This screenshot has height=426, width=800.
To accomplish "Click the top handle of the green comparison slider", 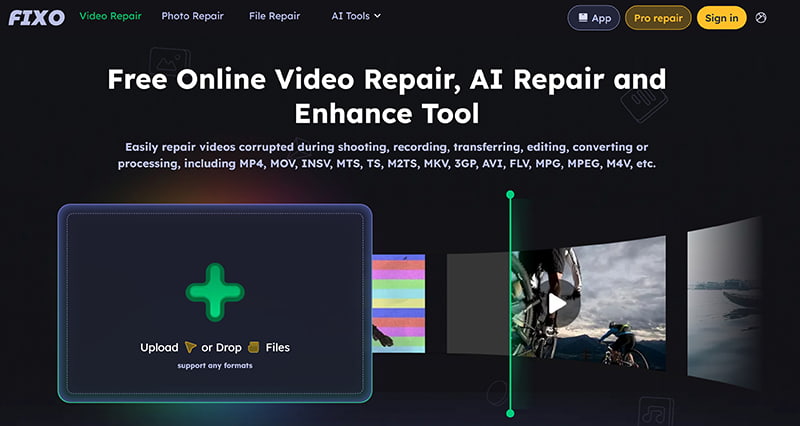I will 510,194.
